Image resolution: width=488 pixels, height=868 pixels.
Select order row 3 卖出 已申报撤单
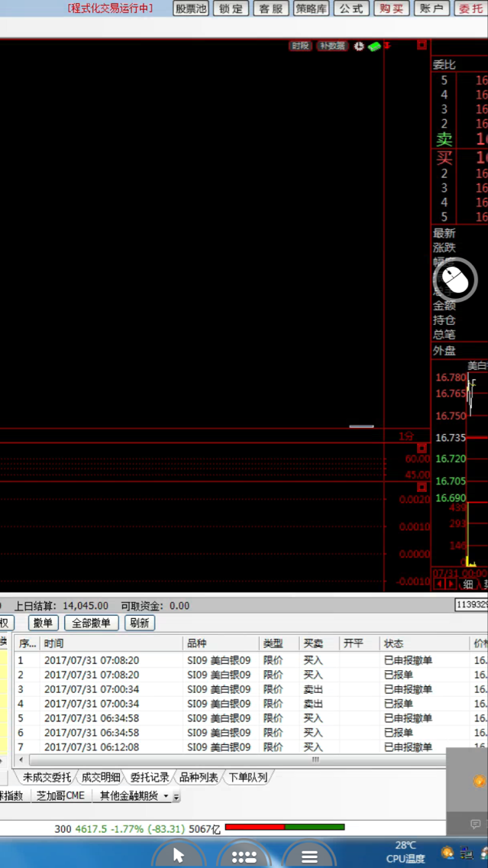click(x=250, y=689)
